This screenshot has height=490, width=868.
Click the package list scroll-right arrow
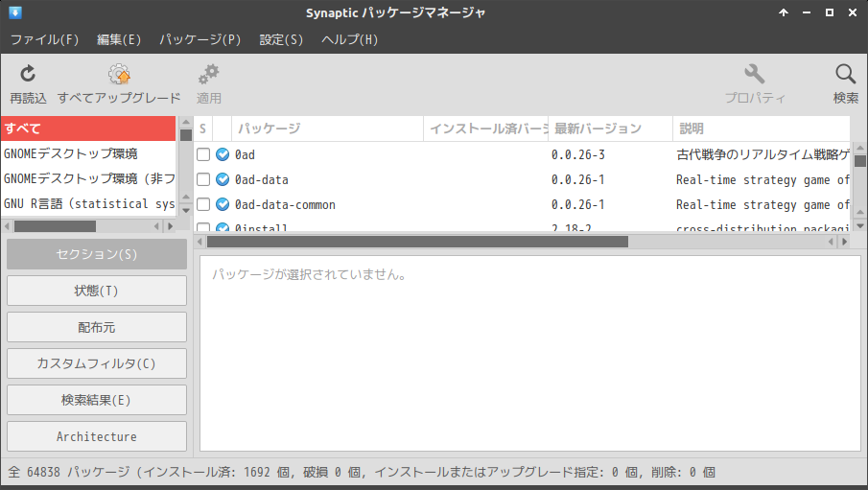844,242
